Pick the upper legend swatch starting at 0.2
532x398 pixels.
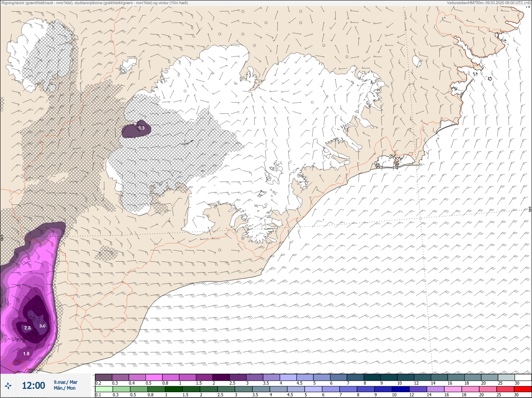point(103,377)
